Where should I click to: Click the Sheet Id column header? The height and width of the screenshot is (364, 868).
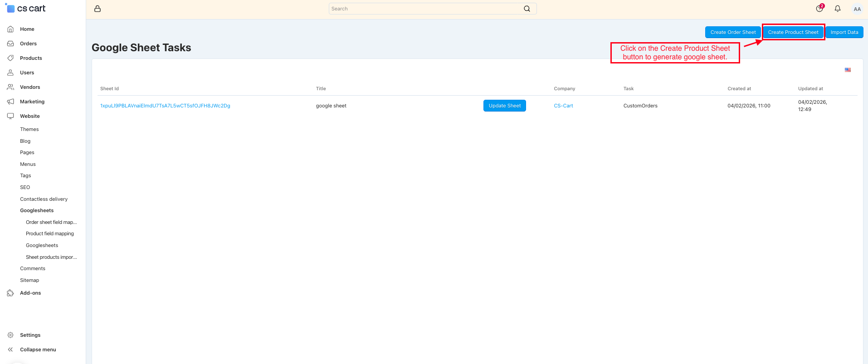109,88
